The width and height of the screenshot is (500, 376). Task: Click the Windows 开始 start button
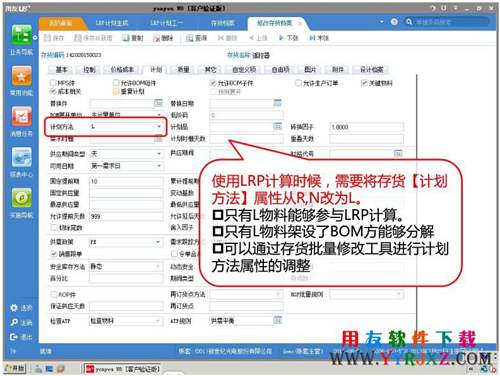click(15, 368)
